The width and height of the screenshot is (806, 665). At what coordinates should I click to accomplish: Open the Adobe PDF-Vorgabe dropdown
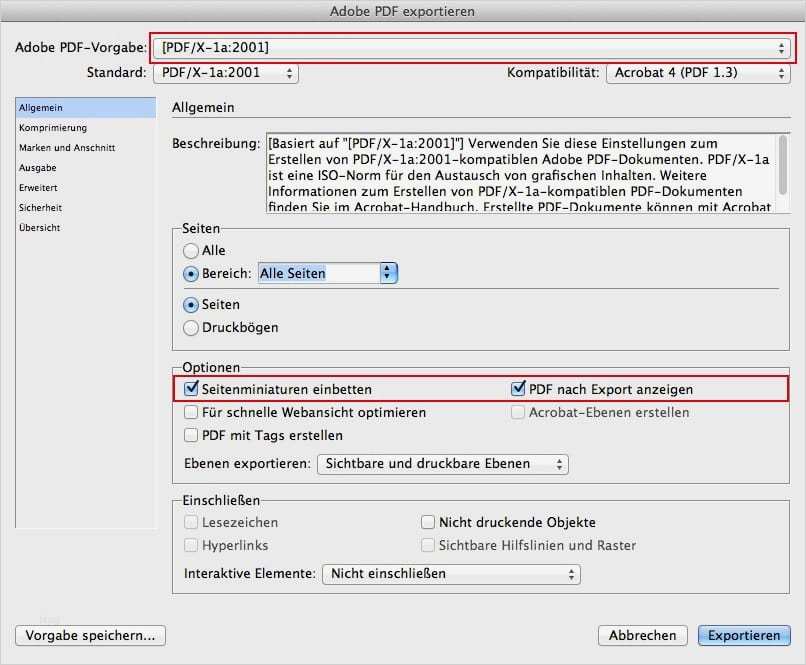(x=472, y=48)
